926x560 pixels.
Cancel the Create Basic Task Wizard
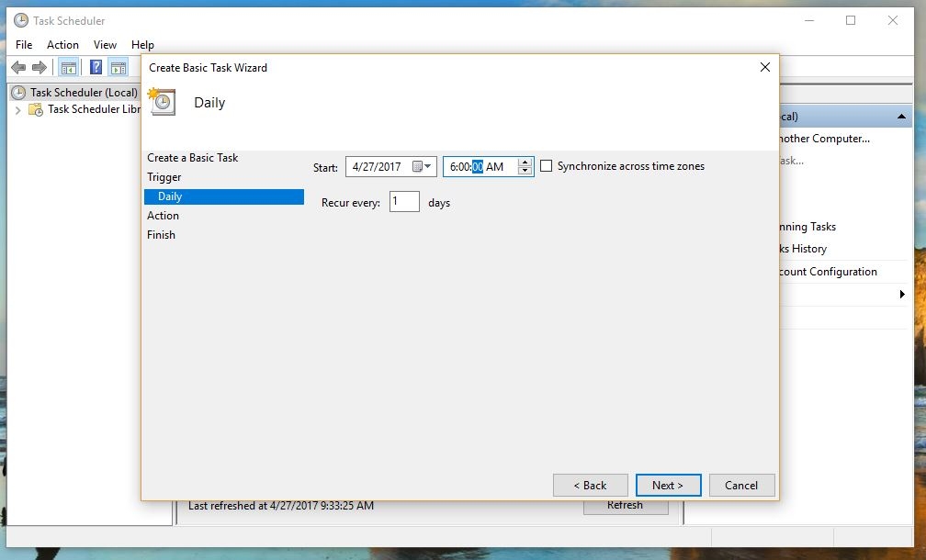[x=741, y=485]
